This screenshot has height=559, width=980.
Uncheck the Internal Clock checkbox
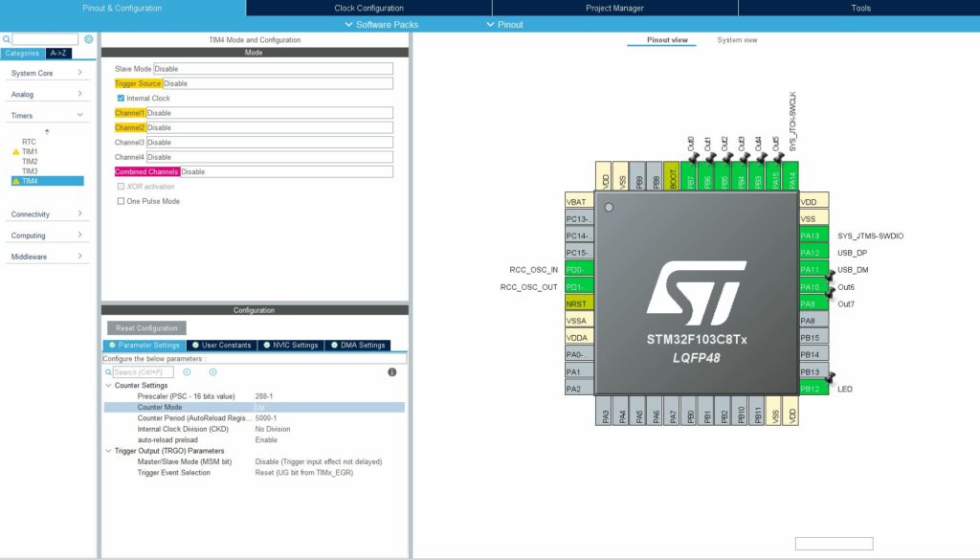point(121,98)
